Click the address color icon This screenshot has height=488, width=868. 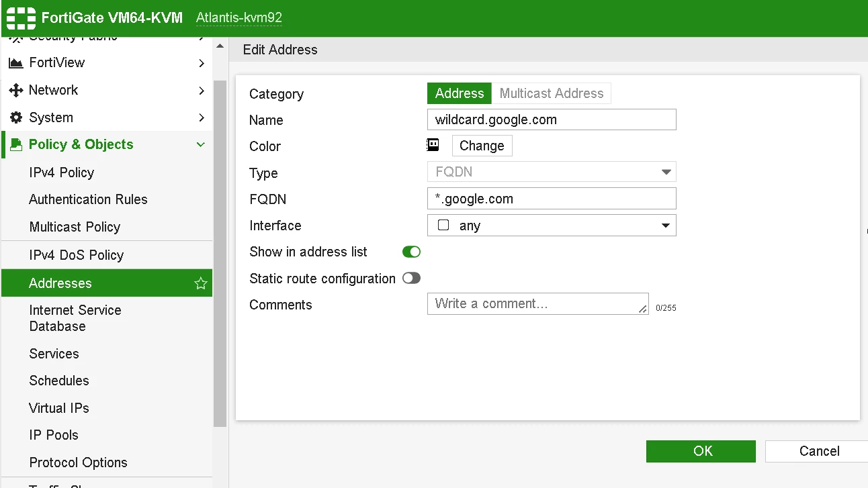coord(433,145)
